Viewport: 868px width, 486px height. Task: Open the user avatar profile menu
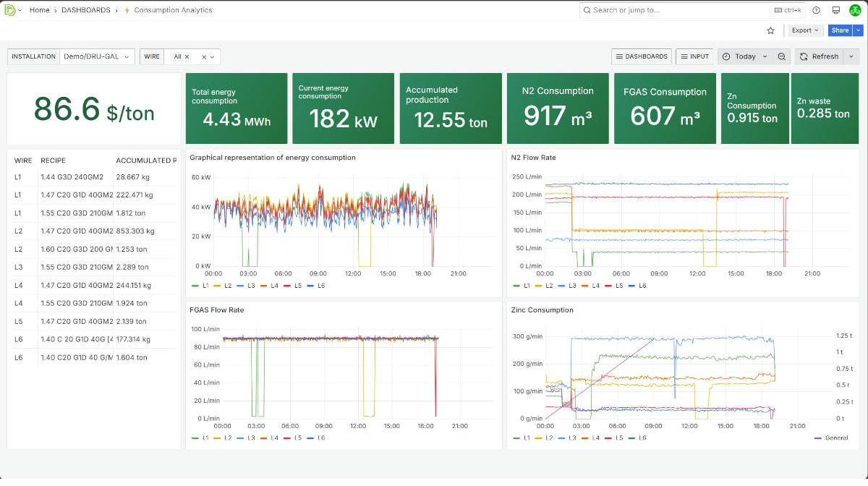[x=855, y=10]
